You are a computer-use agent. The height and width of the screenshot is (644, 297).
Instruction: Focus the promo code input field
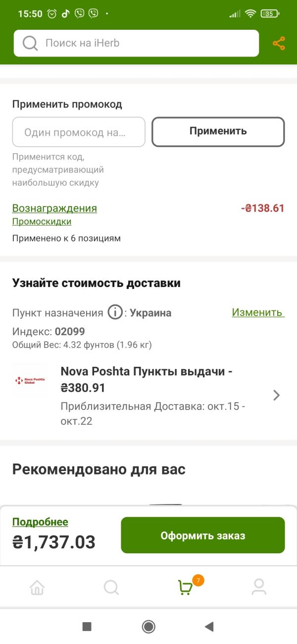tap(79, 132)
